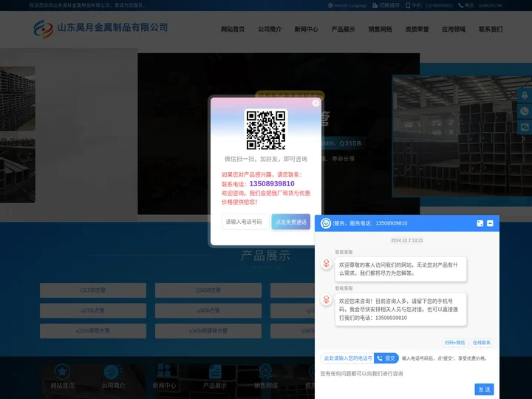Image resolution: width=532 pixels, height=399 pixels.
Task: Click the WeChat QR code image
Action: point(266,129)
